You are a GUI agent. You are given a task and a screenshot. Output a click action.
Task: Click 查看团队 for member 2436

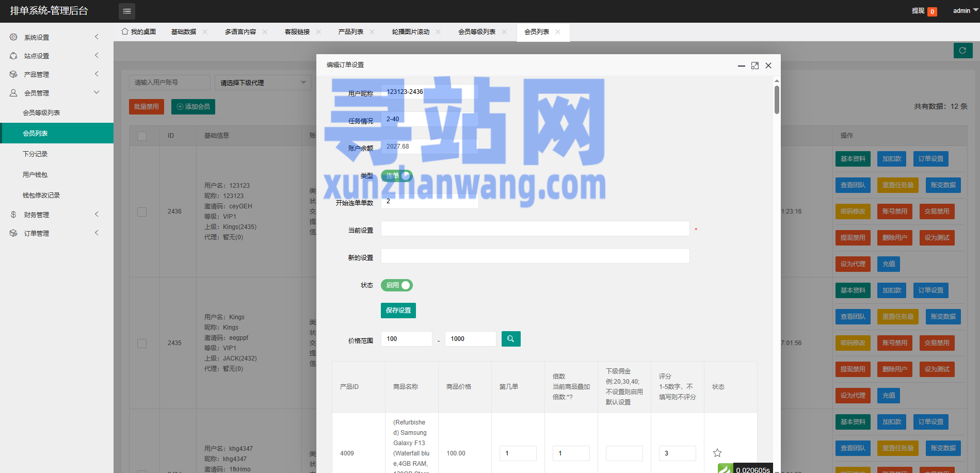point(853,185)
